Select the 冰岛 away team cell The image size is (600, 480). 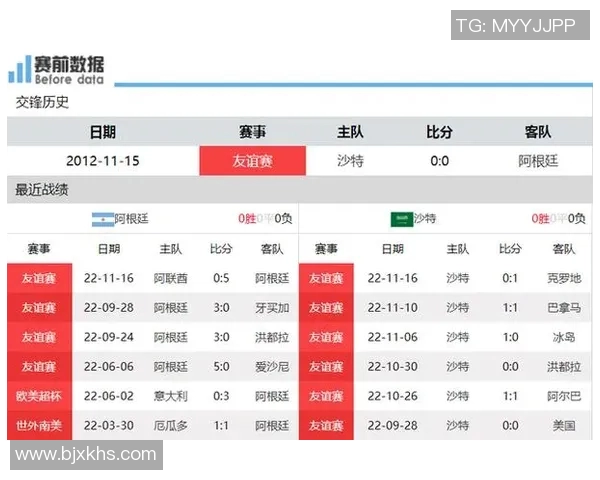(x=564, y=337)
